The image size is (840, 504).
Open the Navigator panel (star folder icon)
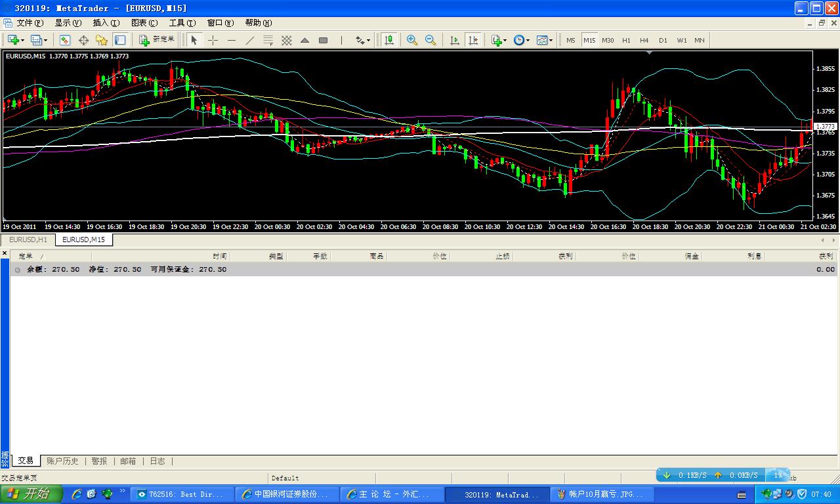pos(102,40)
